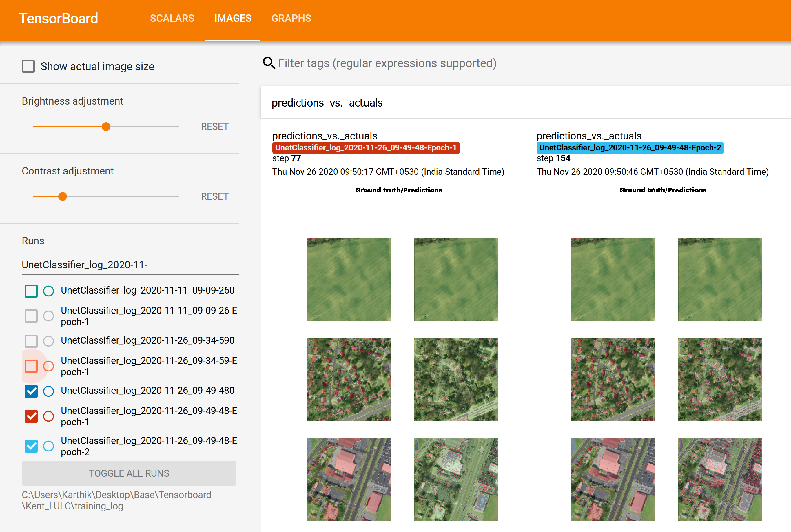Click run name UnetClassifier_log_2020-11-26_09-49-480
Screen dimensions: 791x532
click(147, 391)
